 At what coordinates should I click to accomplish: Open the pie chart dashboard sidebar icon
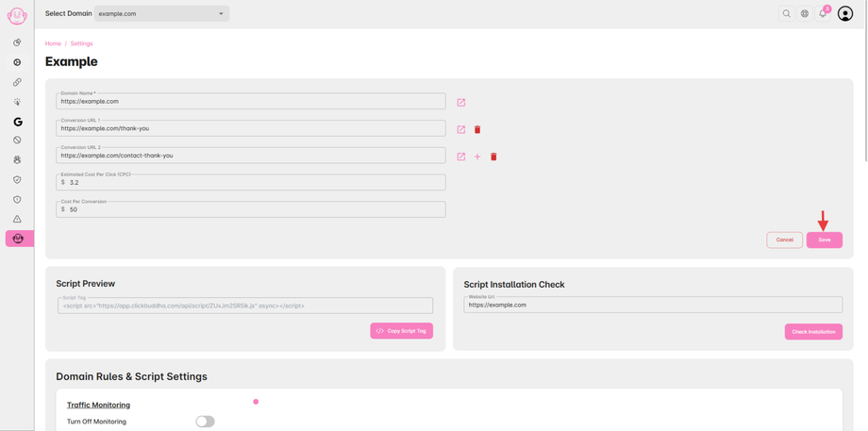tap(17, 42)
